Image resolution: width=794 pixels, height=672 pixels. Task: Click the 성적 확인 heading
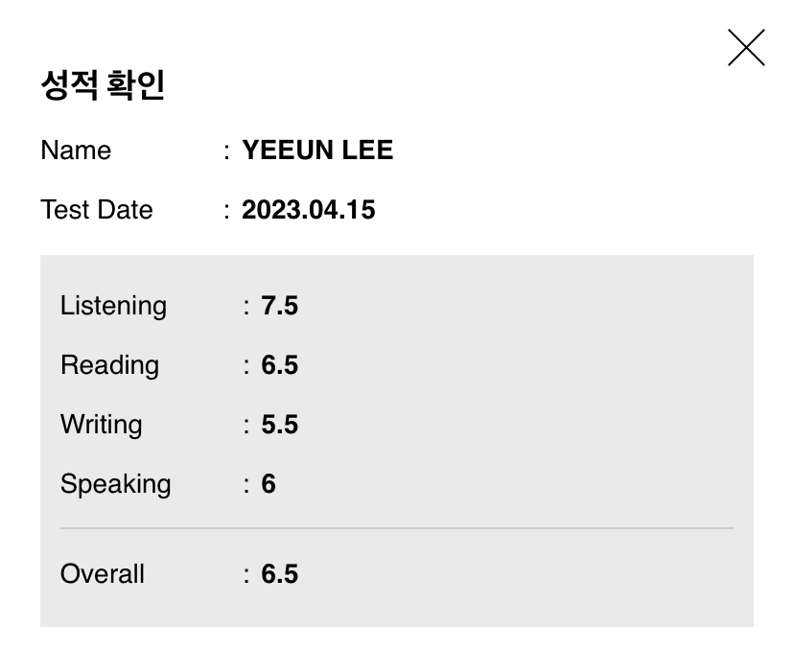[103, 84]
